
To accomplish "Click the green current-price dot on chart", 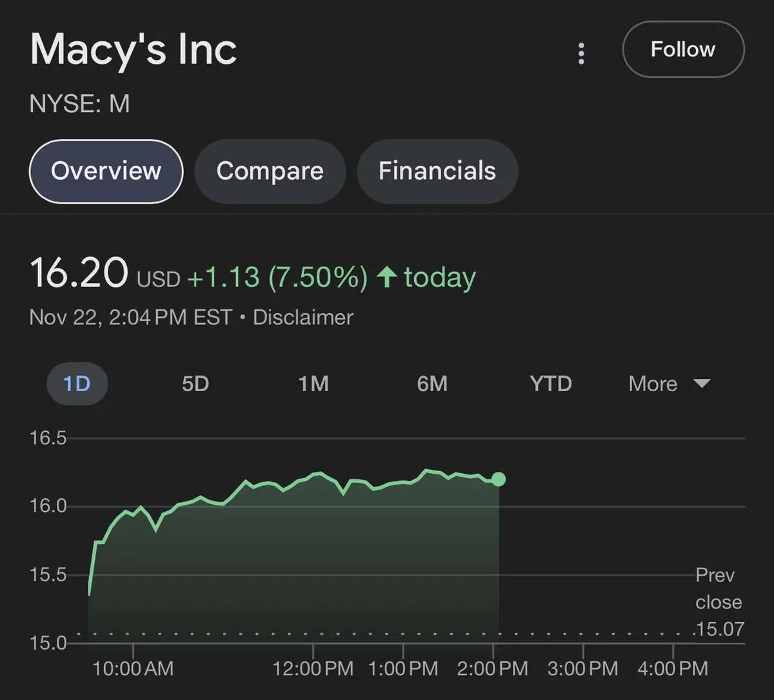I will tap(498, 479).
